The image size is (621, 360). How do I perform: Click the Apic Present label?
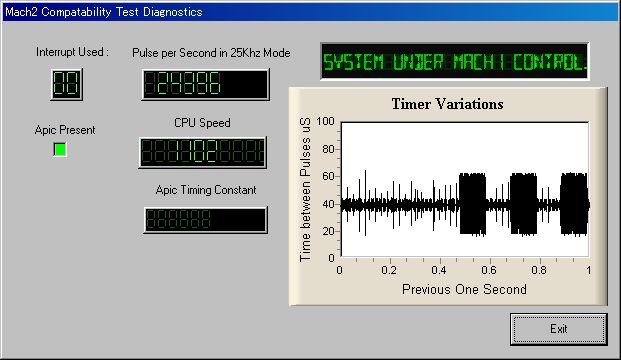[65, 130]
